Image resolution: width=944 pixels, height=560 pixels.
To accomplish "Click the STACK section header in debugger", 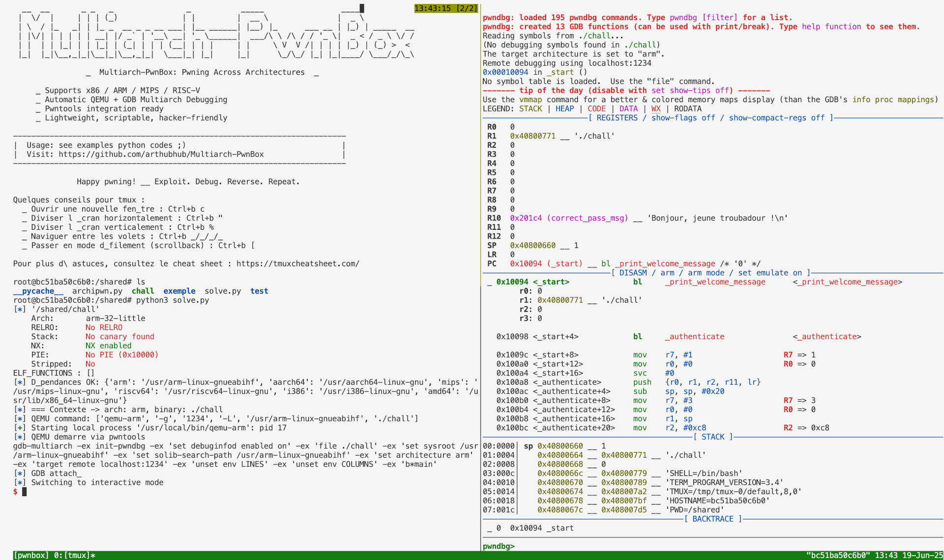I will (x=712, y=437).
